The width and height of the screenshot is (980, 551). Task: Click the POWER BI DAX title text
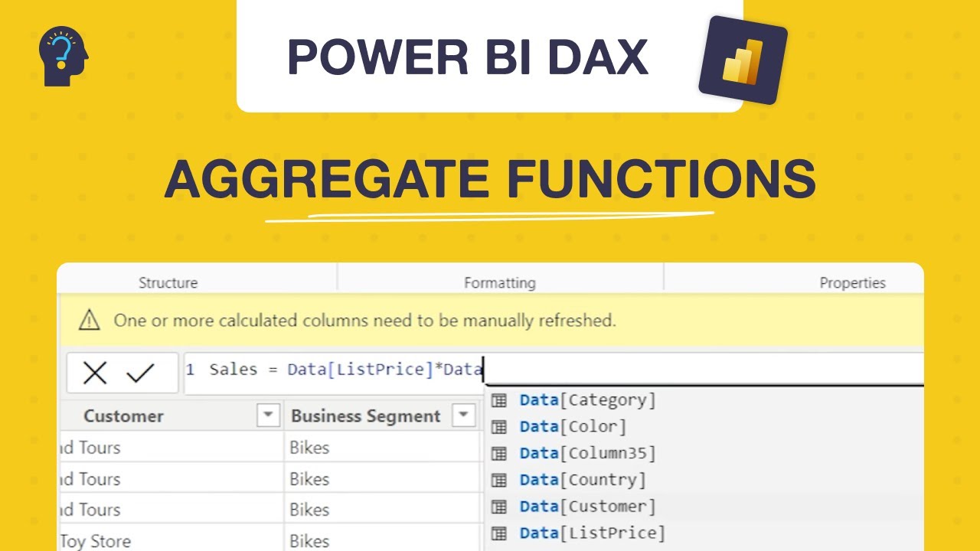[x=468, y=57]
